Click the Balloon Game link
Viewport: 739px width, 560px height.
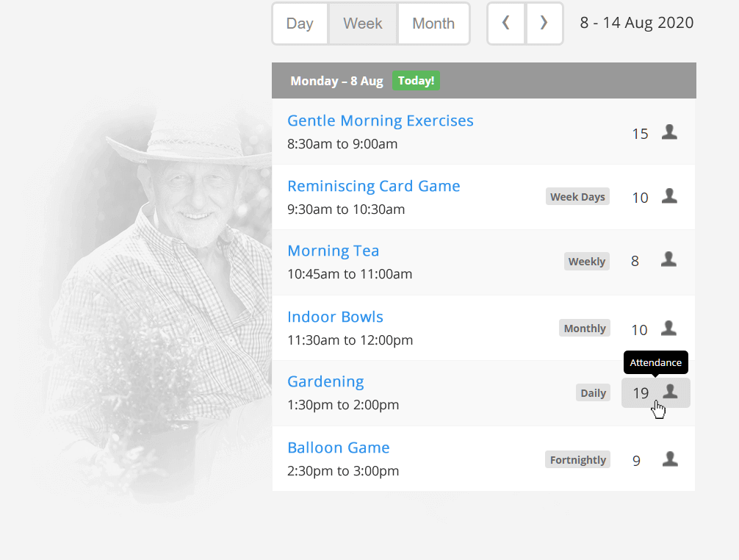338,448
